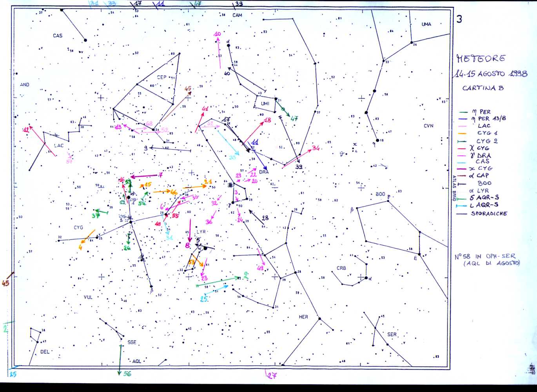The height and width of the screenshot is (392, 537).
Task: Click the UMA constellation label
Action: (x=426, y=24)
